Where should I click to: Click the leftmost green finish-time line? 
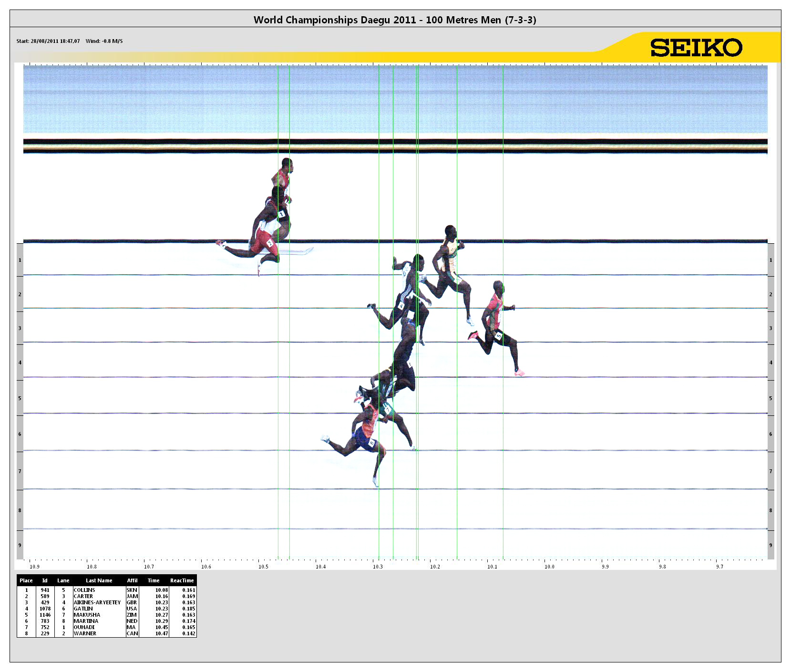(x=278, y=382)
